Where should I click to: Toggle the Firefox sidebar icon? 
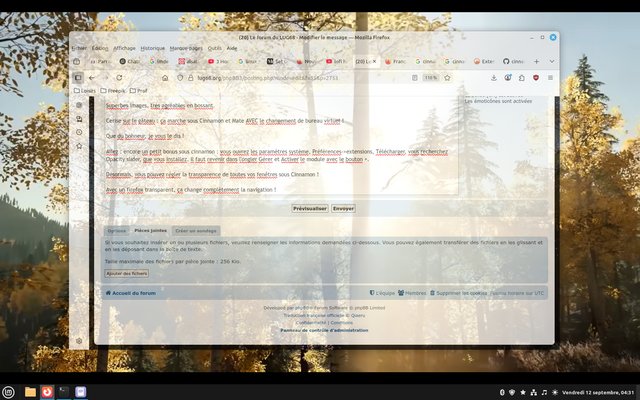pos(78,77)
